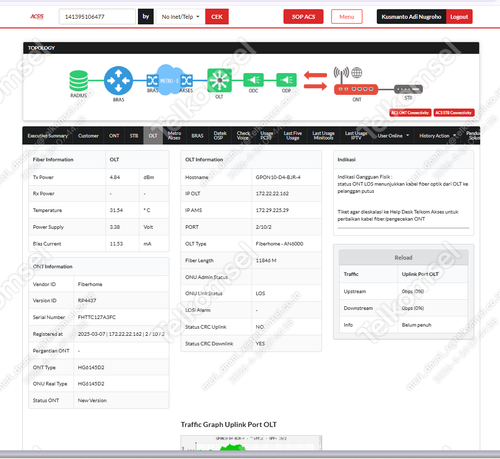Click the Metro-E cloud icon
The image size is (500, 459).
pos(169,80)
